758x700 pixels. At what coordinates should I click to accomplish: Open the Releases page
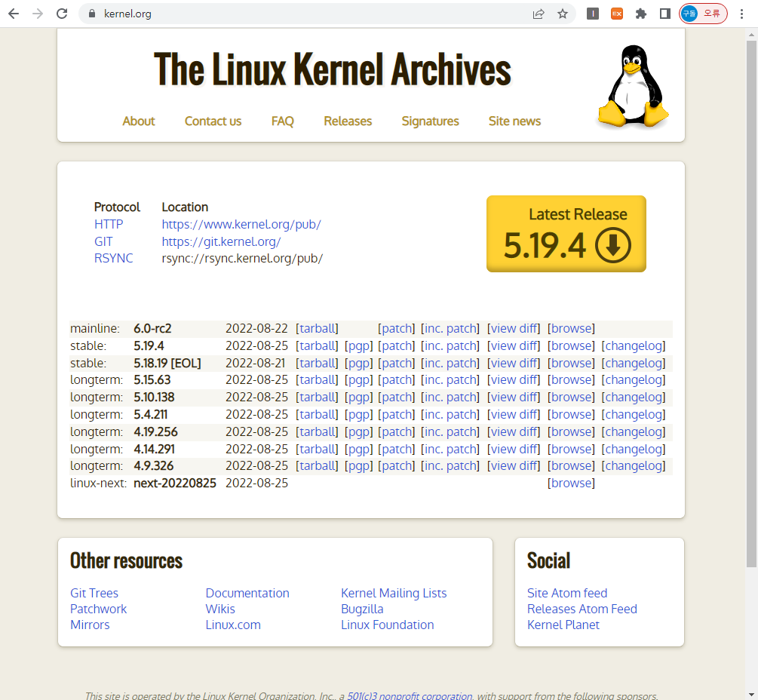point(348,121)
